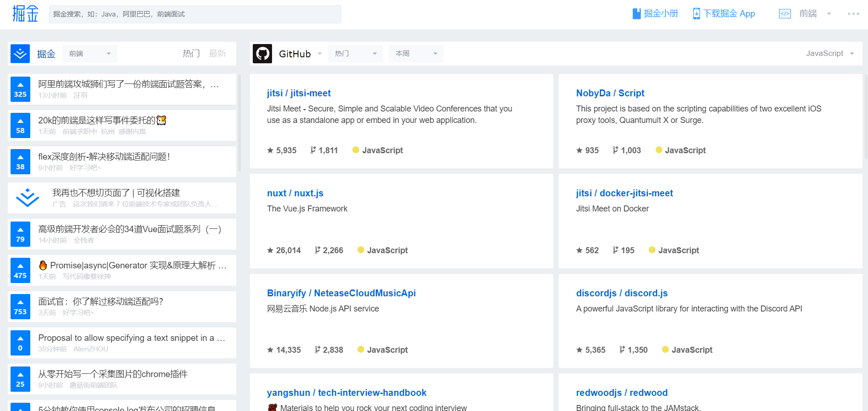Open the 本周 time range dropdown
The image size is (868, 411).
tap(416, 54)
